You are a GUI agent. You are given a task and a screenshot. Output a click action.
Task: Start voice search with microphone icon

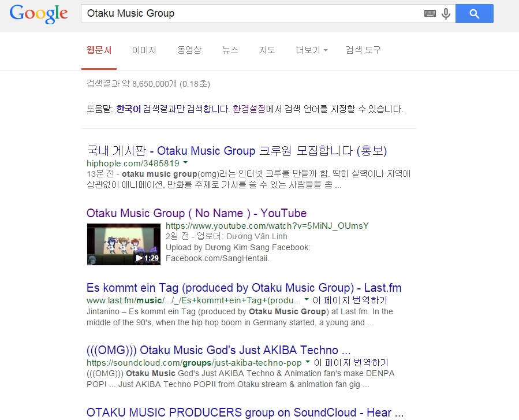coord(446,13)
